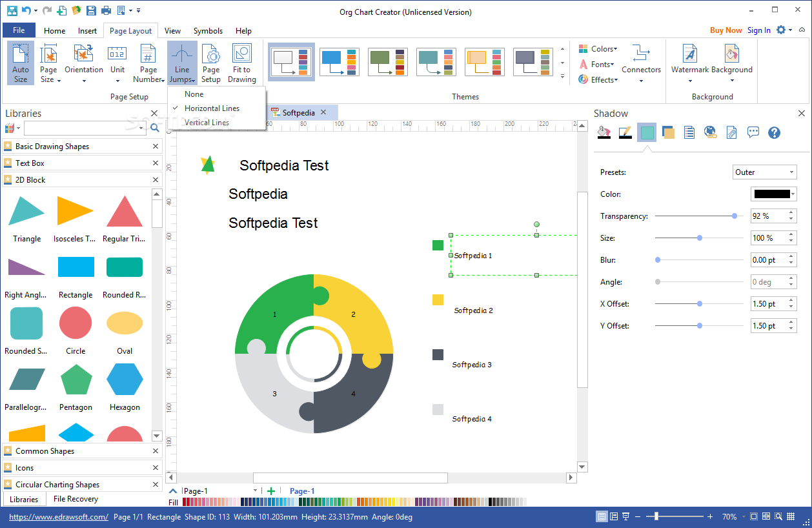The width and height of the screenshot is (812, 528).
Task: Open the shadow Color dropdown
Action: tap(773, 194)
